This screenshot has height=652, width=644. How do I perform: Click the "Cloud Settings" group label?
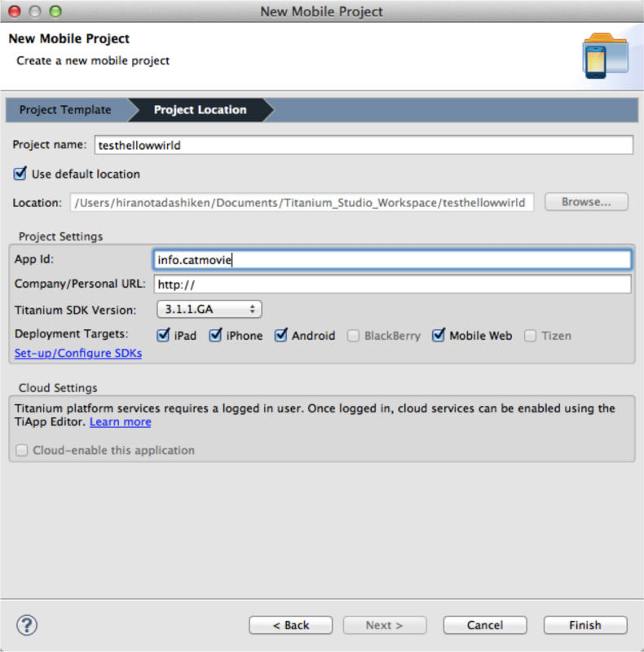[x=58, y=388]
